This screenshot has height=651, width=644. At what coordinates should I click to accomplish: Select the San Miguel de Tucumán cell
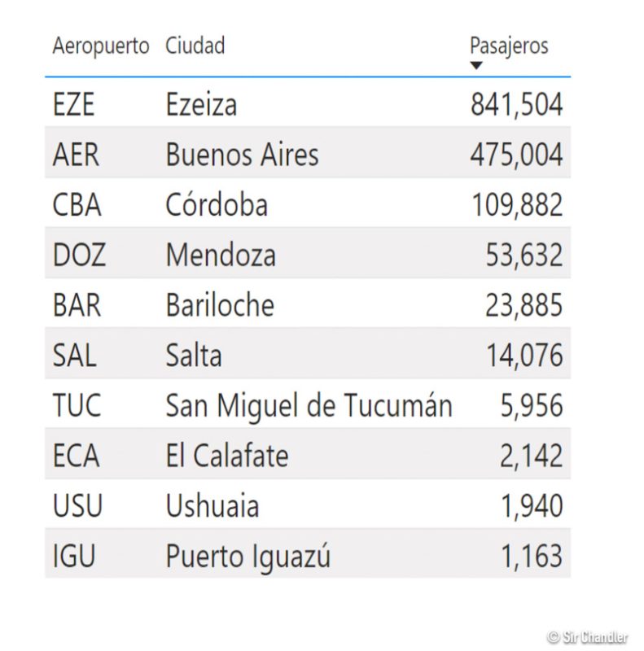coord(309,405)
